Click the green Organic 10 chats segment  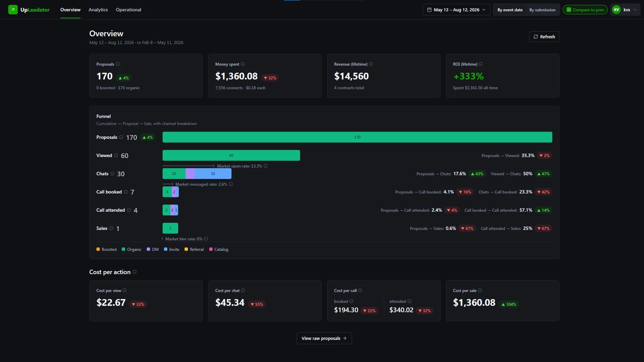[x=174, y=174]
